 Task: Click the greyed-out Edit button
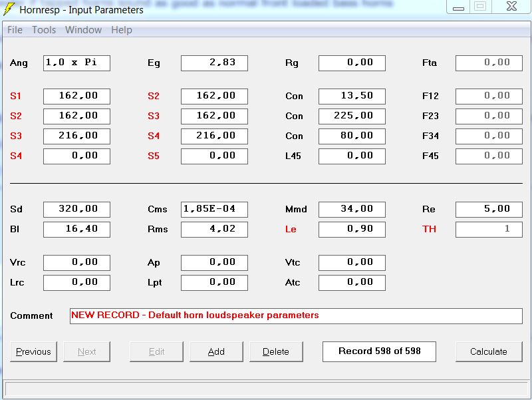[x=156, y=351]
